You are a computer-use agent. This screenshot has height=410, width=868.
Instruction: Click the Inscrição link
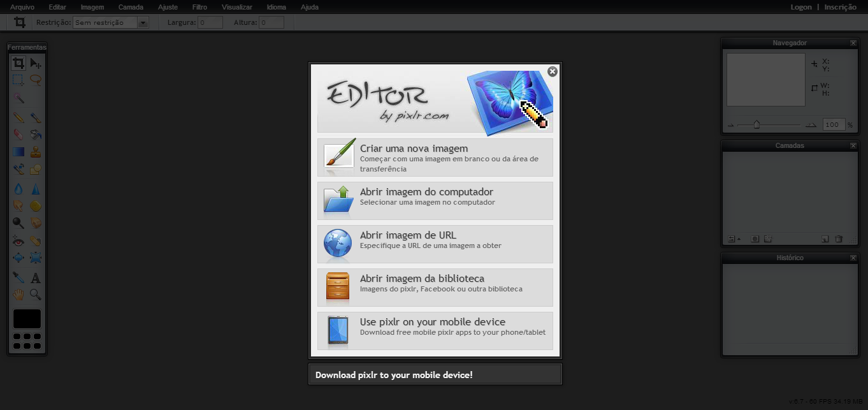840,7
